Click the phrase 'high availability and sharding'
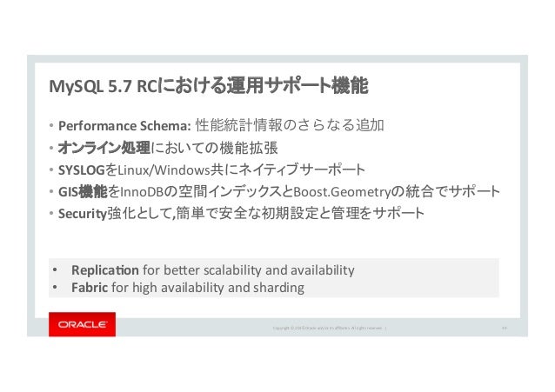This screenshot has width=555, height=392. click(218, 288)
